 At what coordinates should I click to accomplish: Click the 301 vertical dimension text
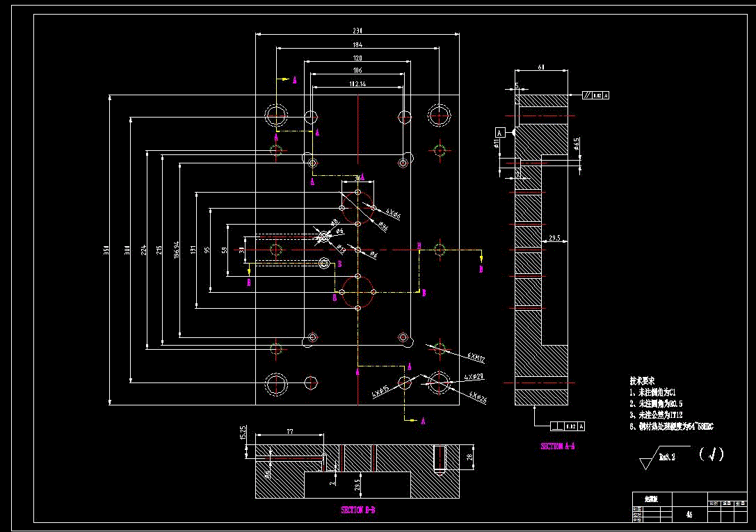coord(127,250)
